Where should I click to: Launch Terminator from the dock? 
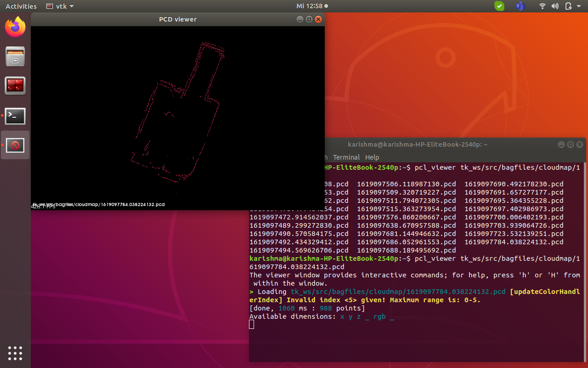tap(15, 86)
